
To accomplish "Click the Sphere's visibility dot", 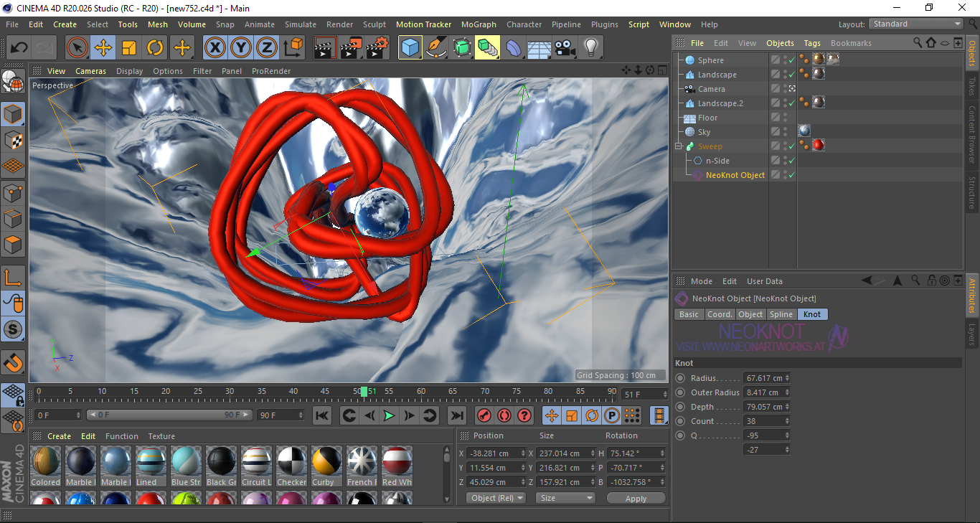I will coord(784,57).
